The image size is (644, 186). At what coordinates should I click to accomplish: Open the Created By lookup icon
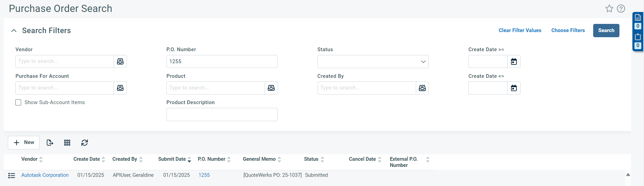click(x=422, y=88)
